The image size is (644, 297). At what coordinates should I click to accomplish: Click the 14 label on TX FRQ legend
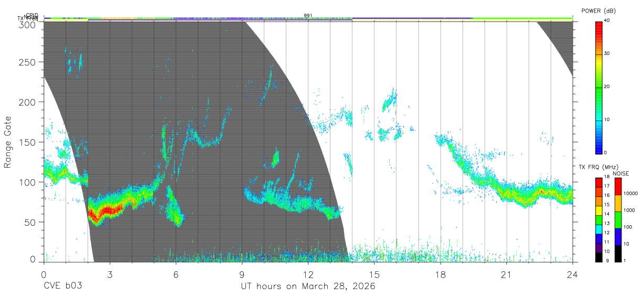tap(607, 214)
